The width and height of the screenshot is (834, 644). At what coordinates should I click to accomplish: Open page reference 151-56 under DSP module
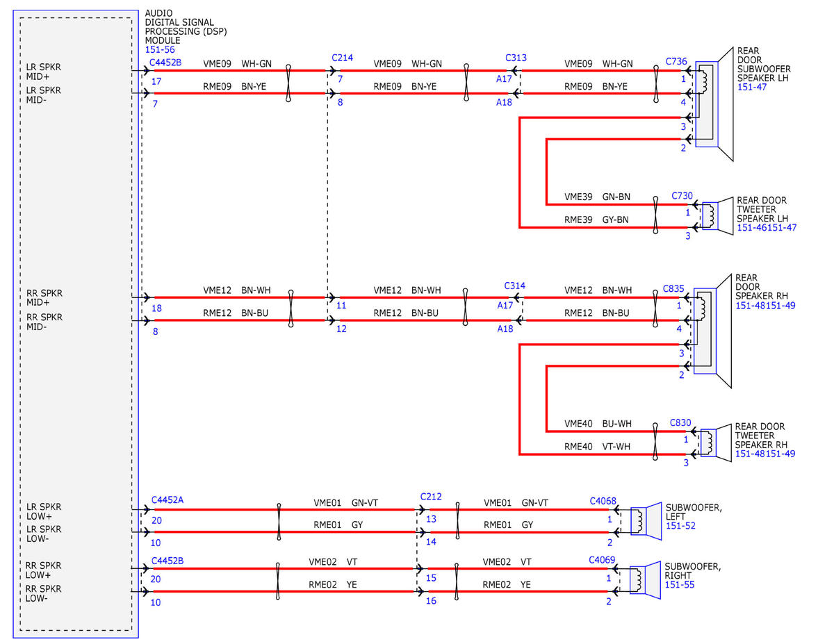tap(160, 50)
